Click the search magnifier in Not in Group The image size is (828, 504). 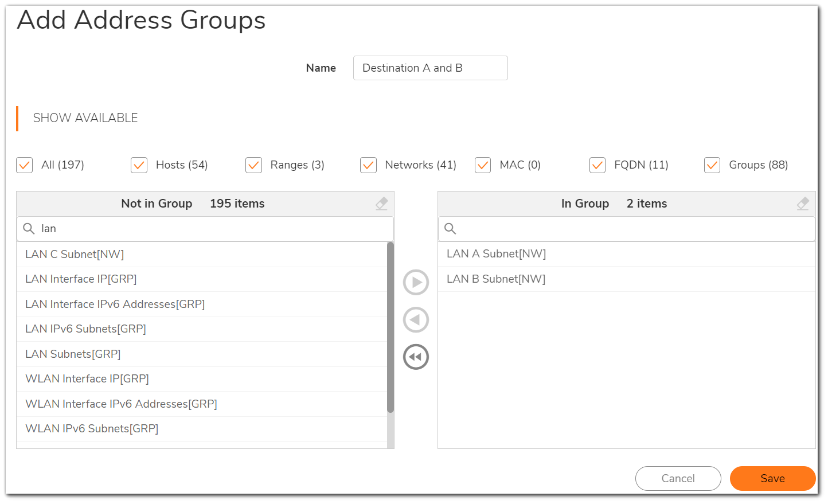(29, 229)
